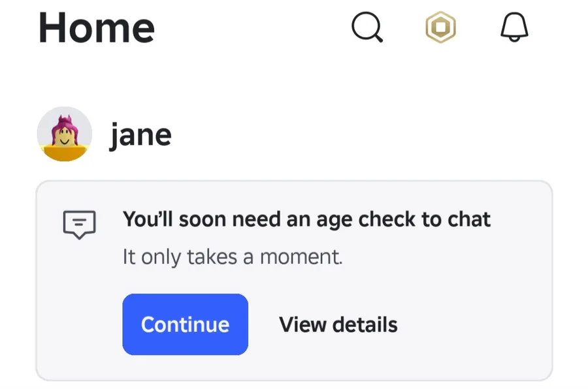Tap the gold hexagon Robux icon

pyautogui.click(x=441, y=28)
